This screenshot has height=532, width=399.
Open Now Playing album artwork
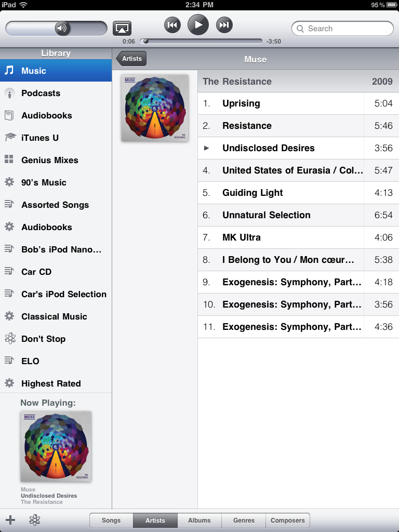tap(56, 446)
